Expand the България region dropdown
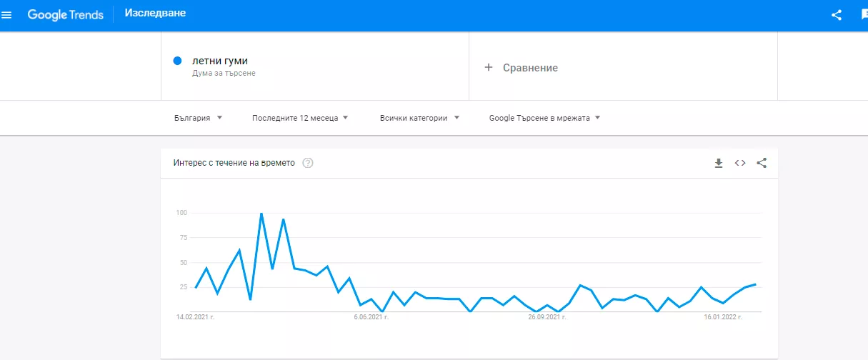Image resolution: width=868 pixels, height=360 pixels. 198,118
